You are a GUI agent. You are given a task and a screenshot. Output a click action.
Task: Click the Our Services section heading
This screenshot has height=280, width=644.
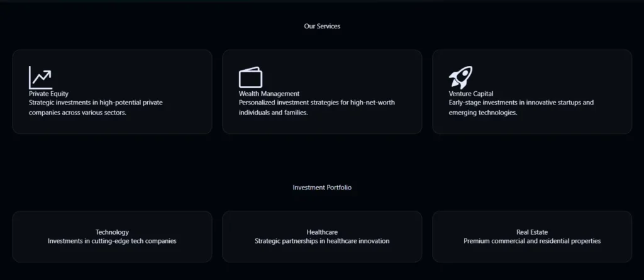(322, 26)
